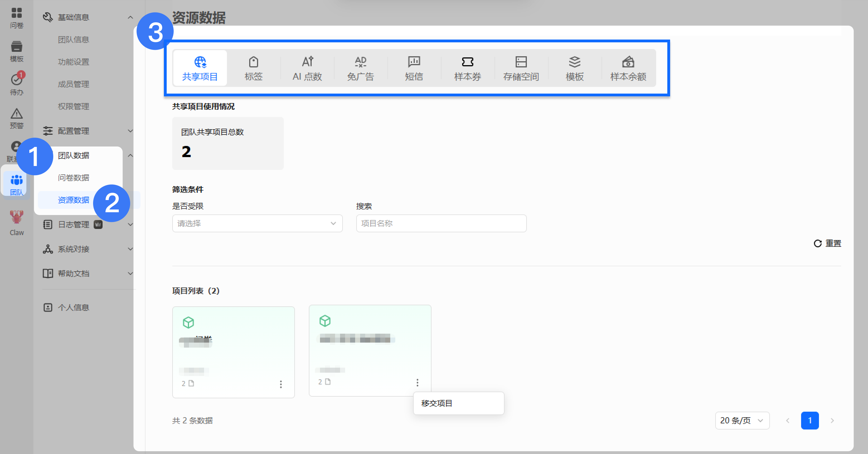Choose 移交项目 from the popup menu

459,403
